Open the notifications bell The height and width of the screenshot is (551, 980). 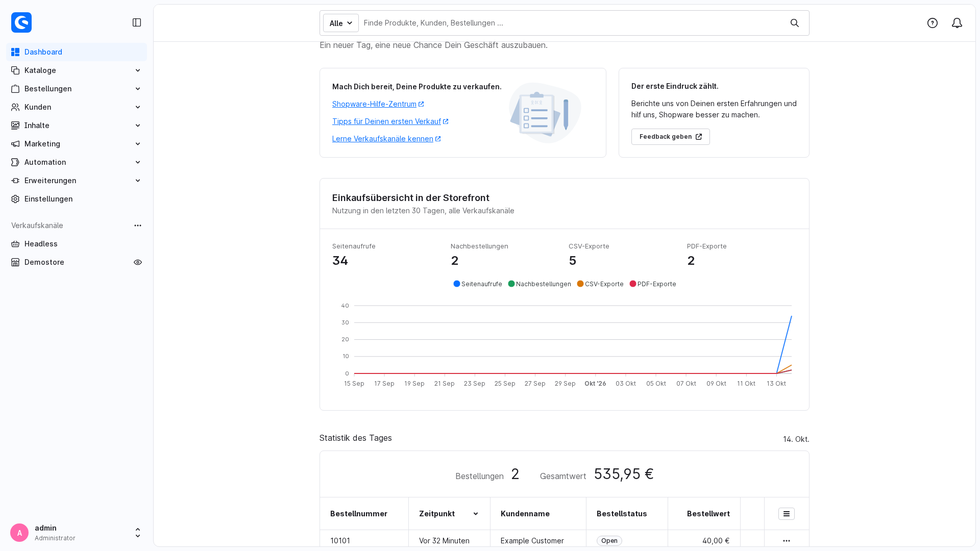957,23
